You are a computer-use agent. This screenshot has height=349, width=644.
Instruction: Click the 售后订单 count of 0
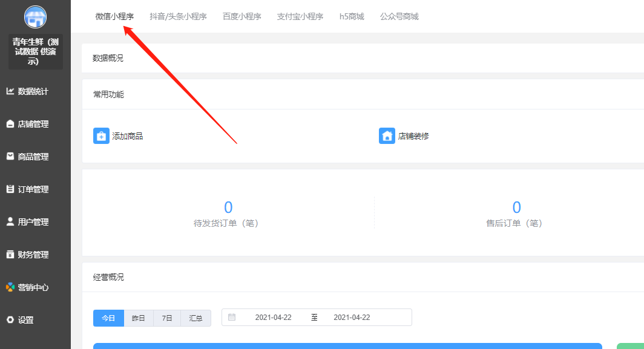click(x=517, y=207)
